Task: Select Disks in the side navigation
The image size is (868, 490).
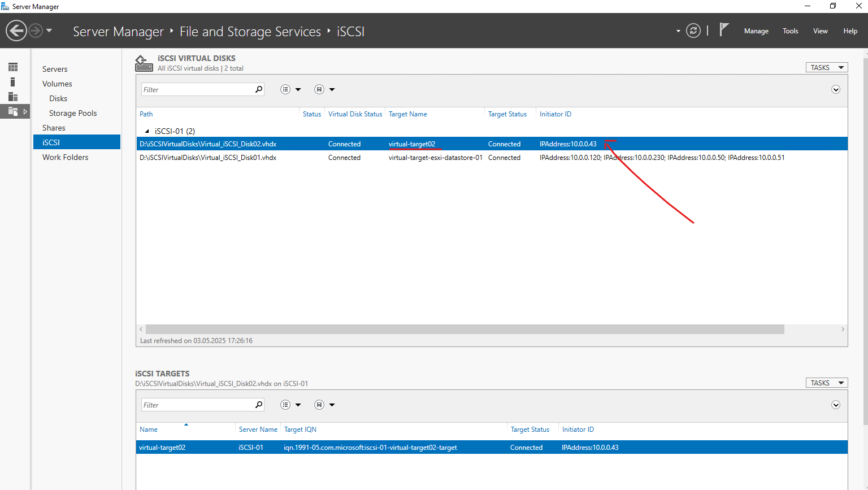Action: [58, 98]
